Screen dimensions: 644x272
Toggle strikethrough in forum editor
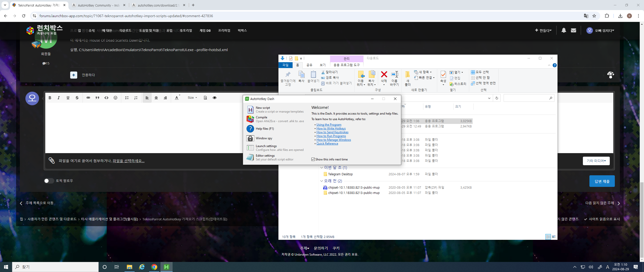(x=77, y=98)
